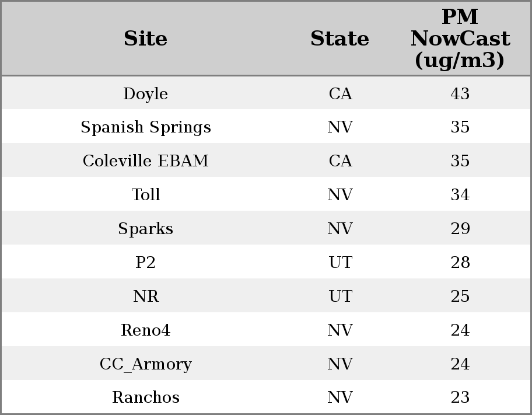This screenshot has height=415, width=532.
Task: Click the P2 site cell
Action: tap(145, 263)
